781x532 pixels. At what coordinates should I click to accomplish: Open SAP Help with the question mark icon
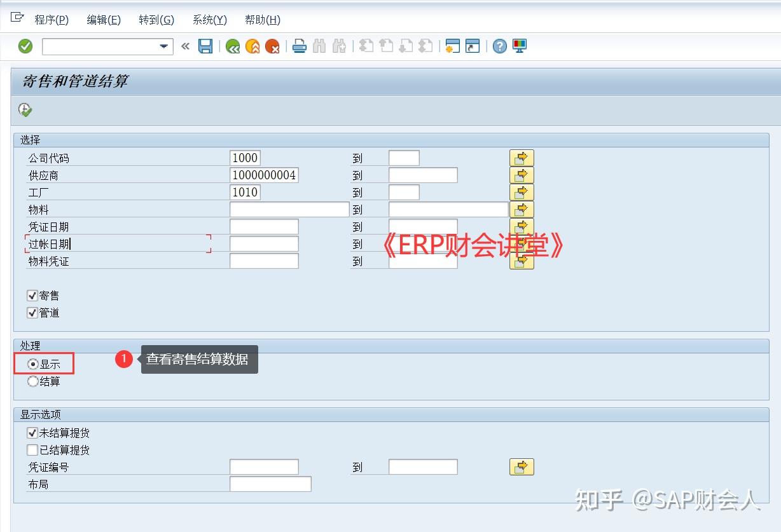pyautogui.click(x=499, y=46)
